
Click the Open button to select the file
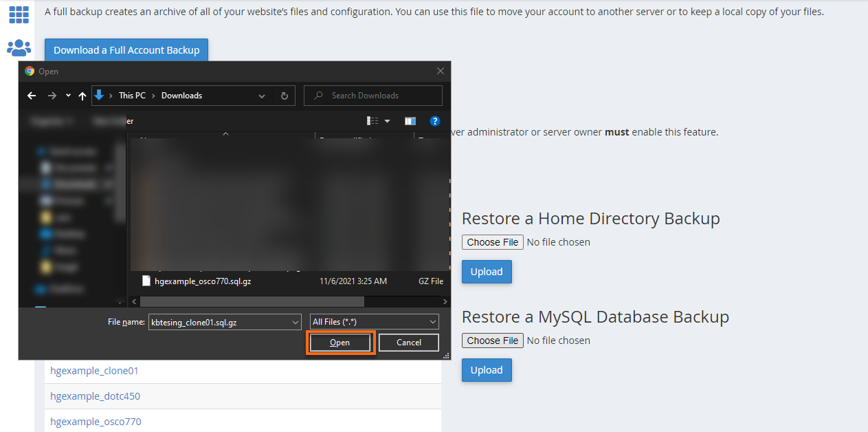coord(340,342)
